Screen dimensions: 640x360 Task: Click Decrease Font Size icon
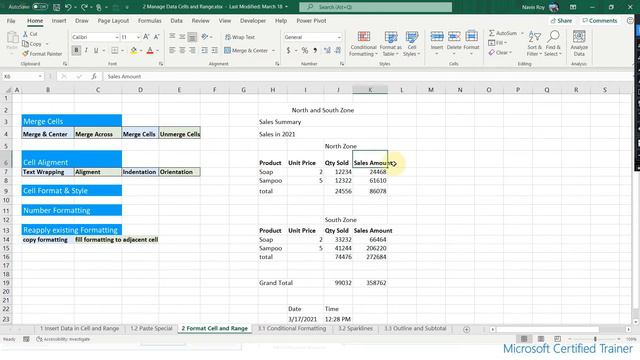point(156,37)
